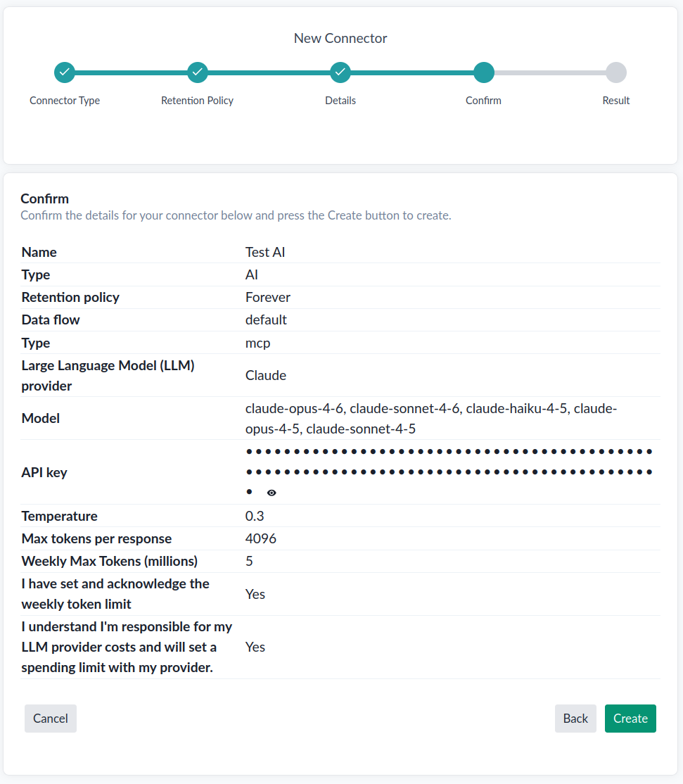Viewport: 683px width, 784px height.
Task: Go to the Retention Policy step circle
Action: 198,72
